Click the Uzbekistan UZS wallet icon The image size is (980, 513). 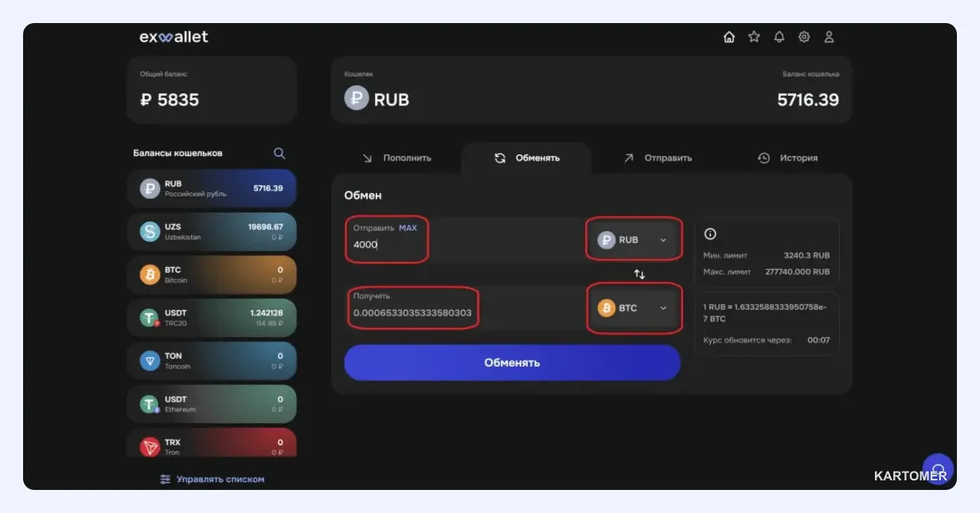(150, 231)
